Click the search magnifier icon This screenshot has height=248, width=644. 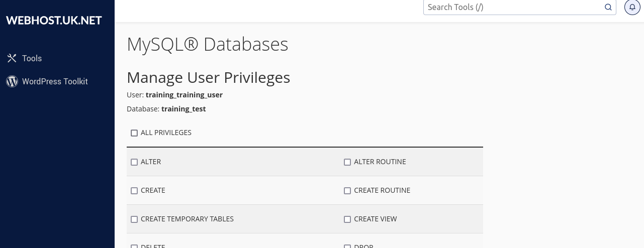(x=608, y=7)
